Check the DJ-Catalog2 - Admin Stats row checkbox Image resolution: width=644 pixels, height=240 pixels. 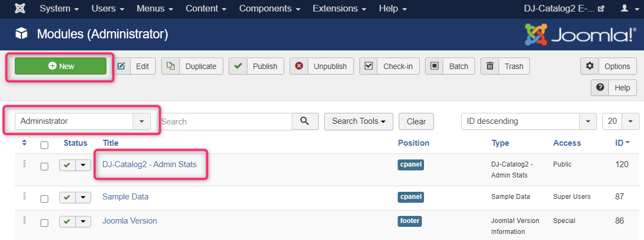click(x=44, y=166)
